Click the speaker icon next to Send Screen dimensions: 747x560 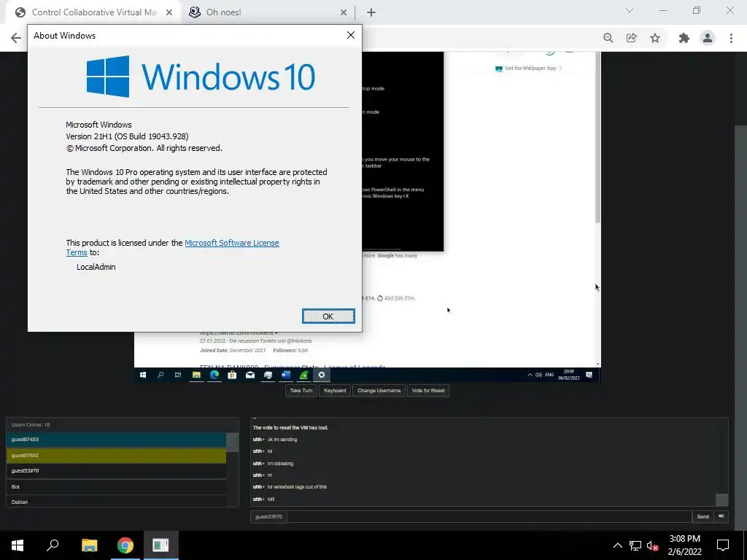(x=721, y=517)
